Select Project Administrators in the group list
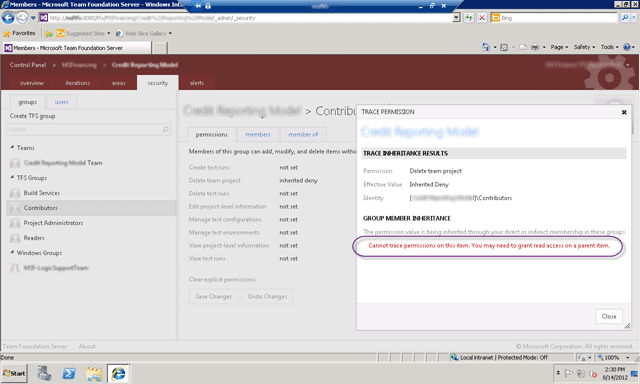Viewport: 640px width, 384px height. coord(53,223)
